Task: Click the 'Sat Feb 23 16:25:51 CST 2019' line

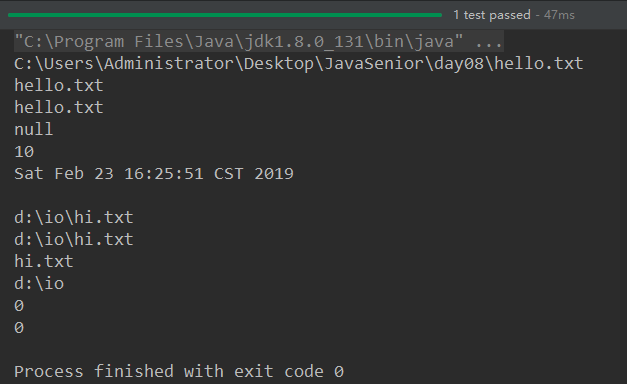Action: click(154, 174)
